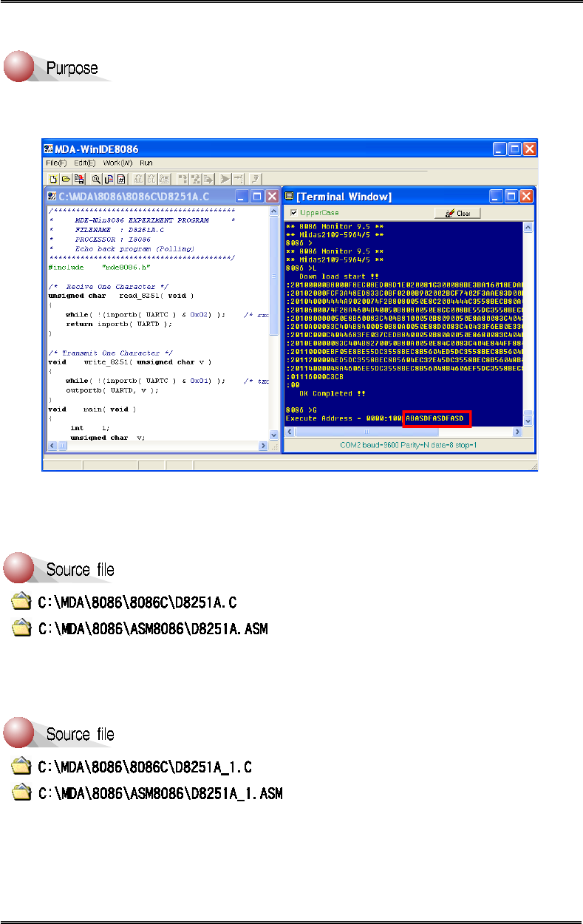Open the Edit(E) menu
The height and width of the screenshot is (924, 583).
[85, 162]
